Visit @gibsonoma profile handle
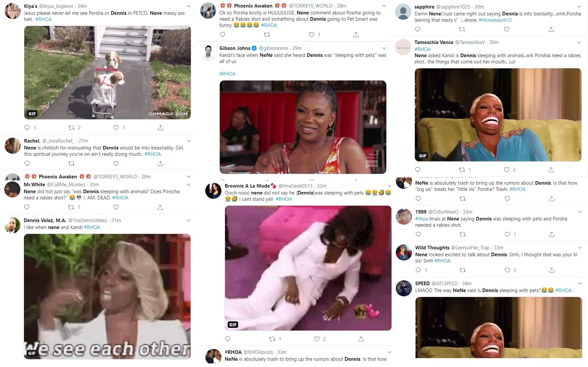Screen dimensions: 588x367 coord(273,48)
